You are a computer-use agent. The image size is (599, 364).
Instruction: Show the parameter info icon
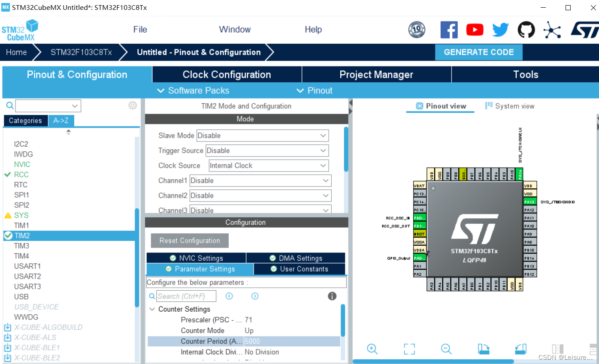[x=332, y=296]
